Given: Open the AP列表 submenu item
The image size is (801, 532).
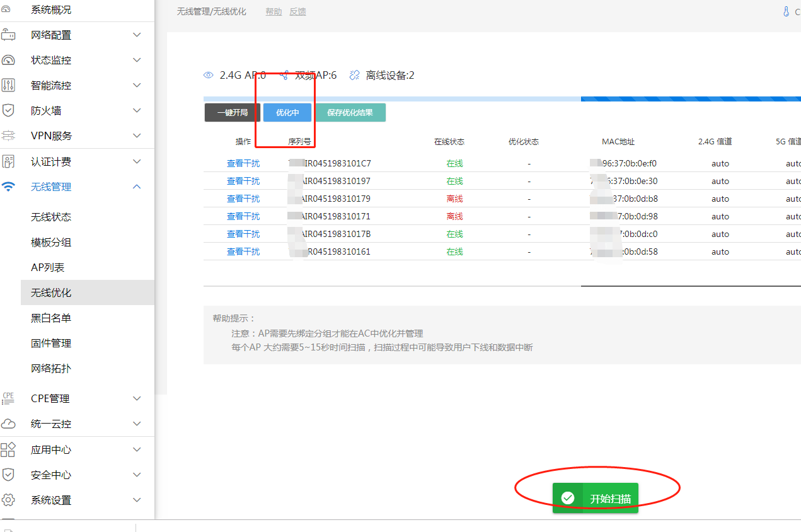Looking at the screenshot, I should (48, 267).
